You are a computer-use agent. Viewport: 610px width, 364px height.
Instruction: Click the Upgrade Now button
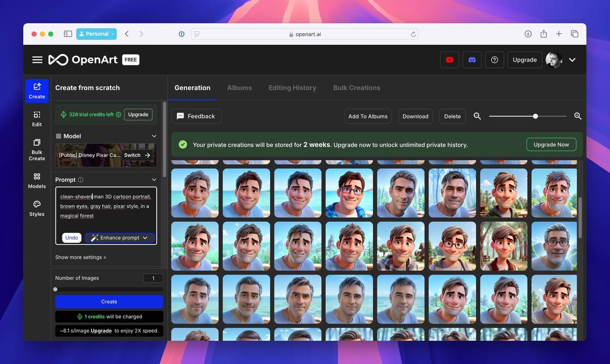552,145
